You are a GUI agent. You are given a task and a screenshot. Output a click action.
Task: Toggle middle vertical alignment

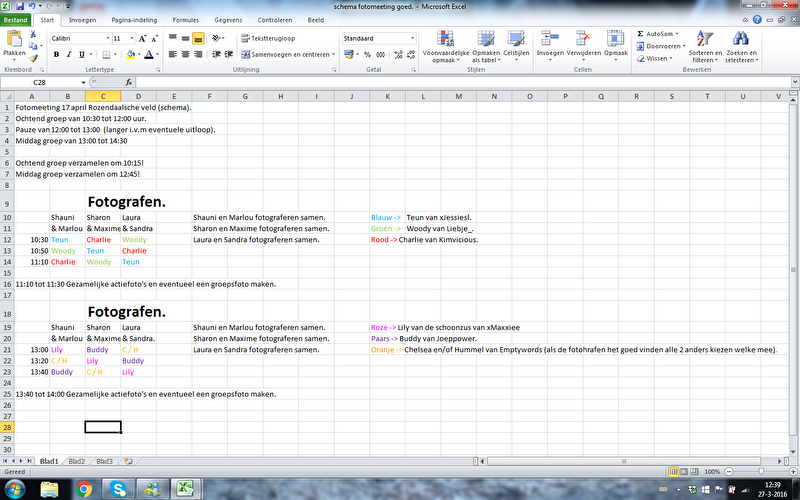pyautogui.click(x=186, y=38)
